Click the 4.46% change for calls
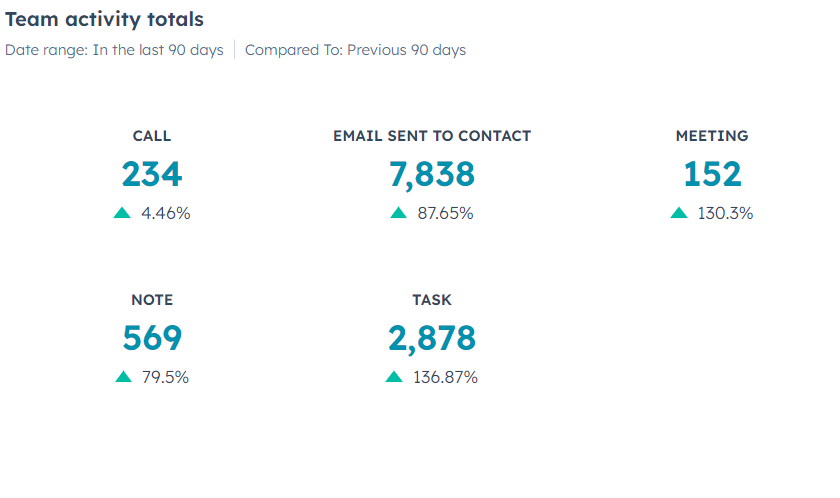The height and width of the screenshot is (498, 840). pyautogui.click(x=166, y=213)
